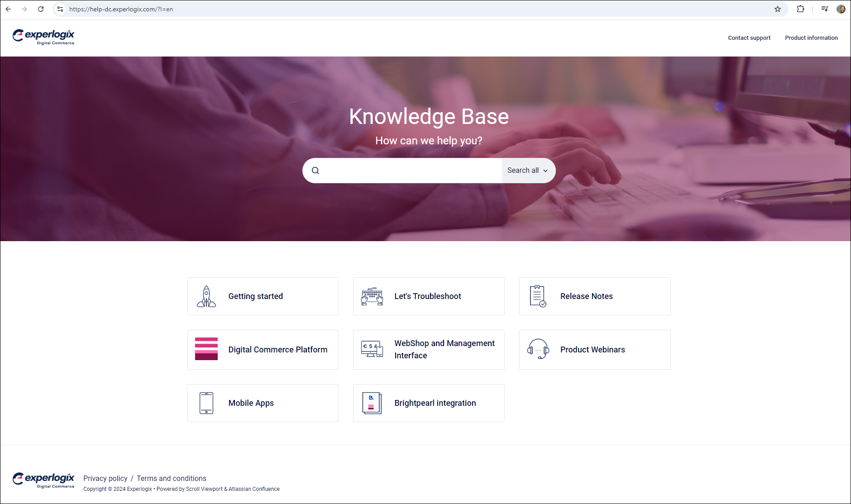The width and height of the screenshot is (851, 504).
Task: Click the Brightpearl integration book icon
Action: pyautogui.click(x=372, y=403)
